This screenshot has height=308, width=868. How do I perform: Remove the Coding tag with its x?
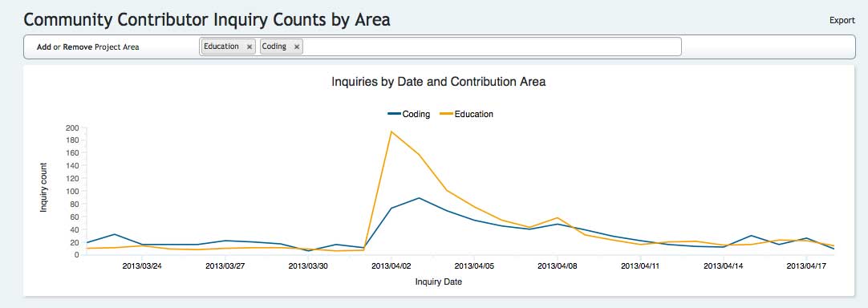297,47
